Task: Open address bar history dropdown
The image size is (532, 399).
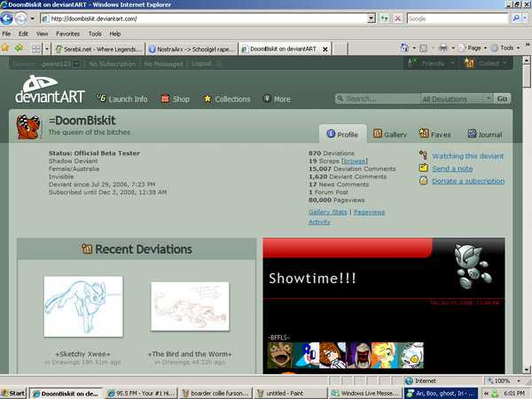Action: [372, 19]
